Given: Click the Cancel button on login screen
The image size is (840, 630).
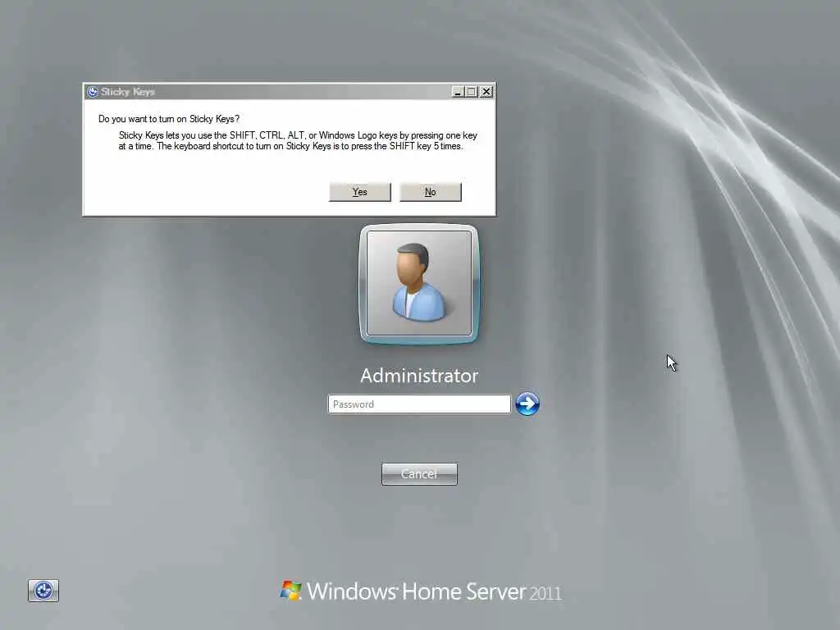Looking at the screenshot, I should tap(419, 474).
